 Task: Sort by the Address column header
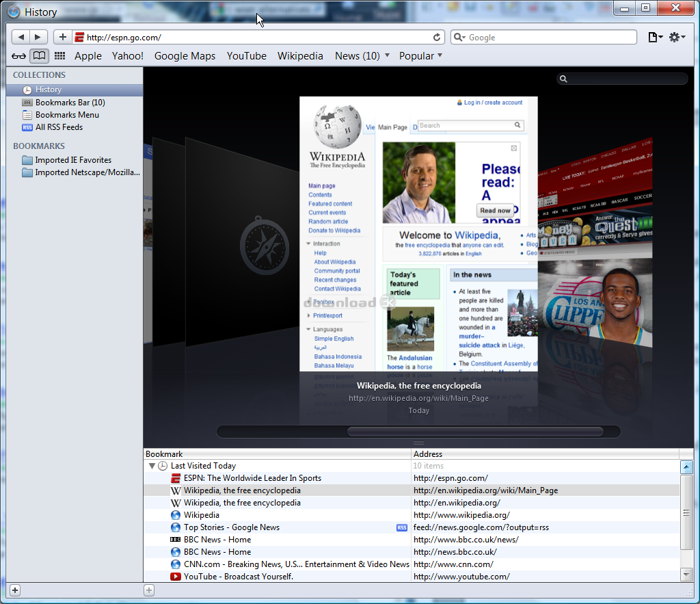(545, 454)
